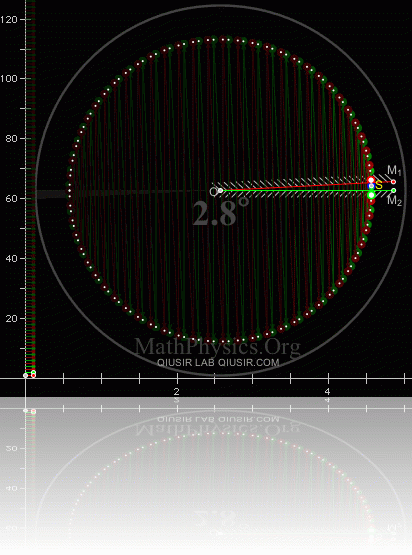Click the x-axis label 4
The image size is (412, 555).
[x=327, y=391]
